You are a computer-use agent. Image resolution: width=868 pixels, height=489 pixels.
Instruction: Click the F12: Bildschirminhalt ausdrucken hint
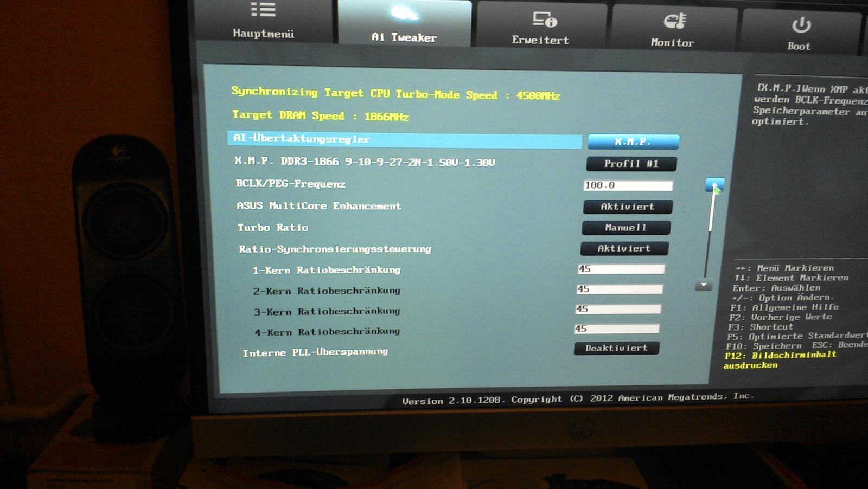(x=780, y=360)
